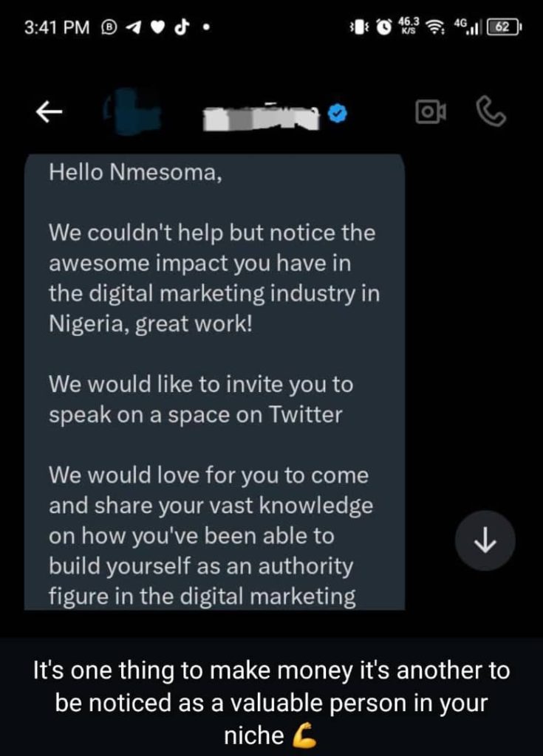Tap the blue verified badge
Screen dimensions: 543x756
(338, 113)
